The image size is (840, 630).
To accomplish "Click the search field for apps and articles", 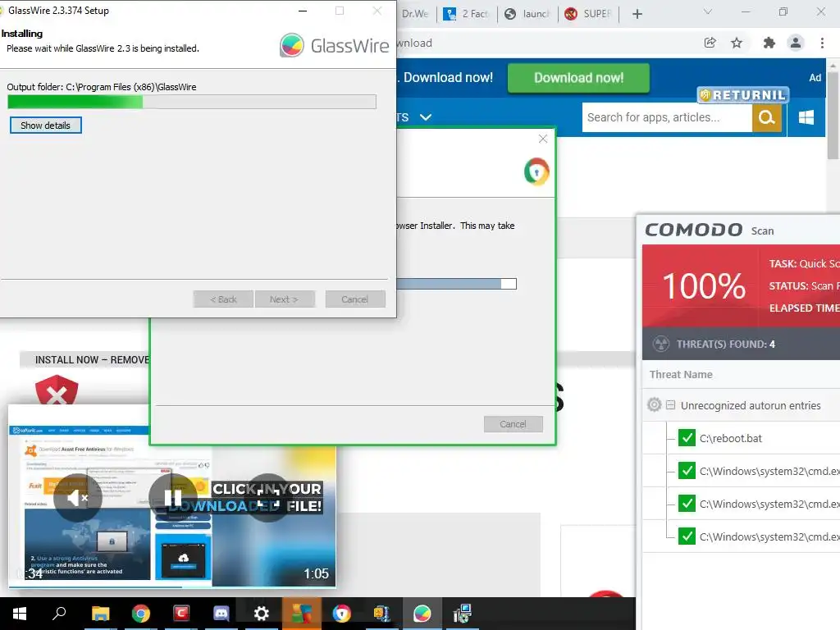I will pyautogui.click(x=667, y=117).
